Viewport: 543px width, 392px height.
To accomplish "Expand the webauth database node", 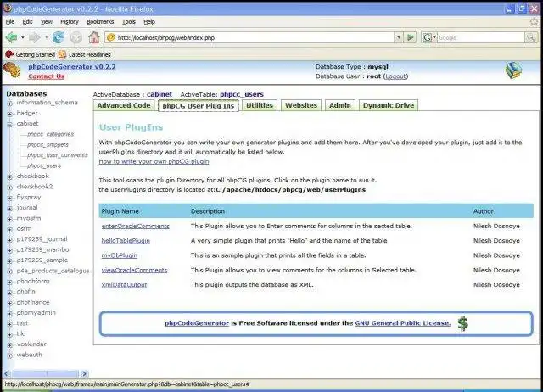I will point(9,356).
